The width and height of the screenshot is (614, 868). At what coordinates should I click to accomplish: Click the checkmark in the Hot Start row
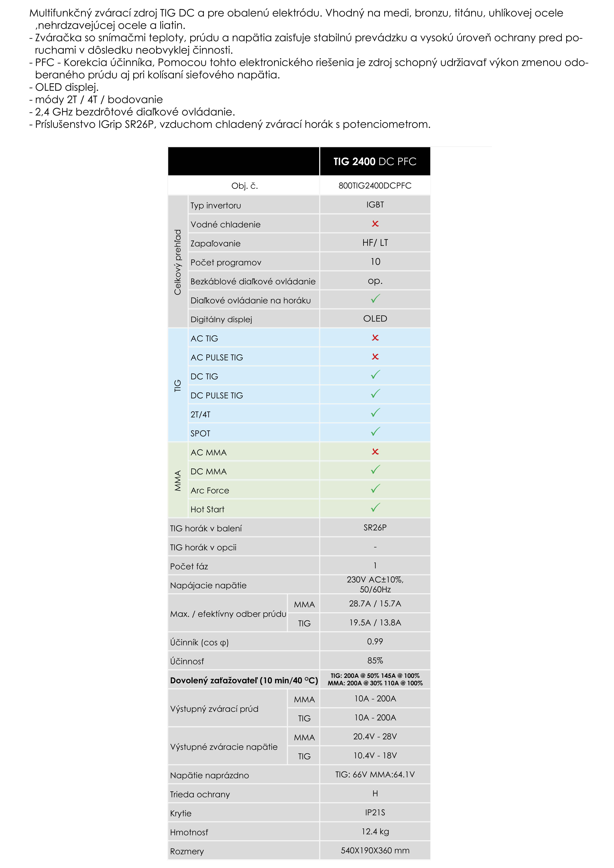pos(375,508)
